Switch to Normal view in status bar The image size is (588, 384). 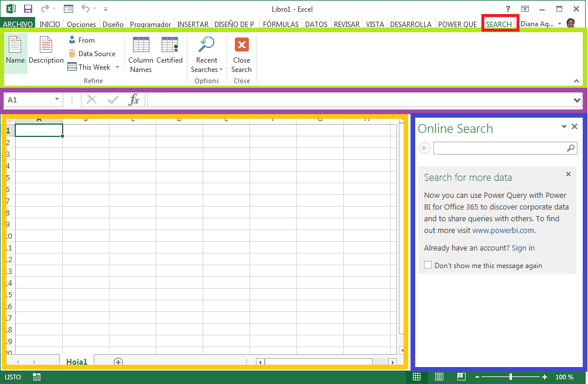coord(416,377)
